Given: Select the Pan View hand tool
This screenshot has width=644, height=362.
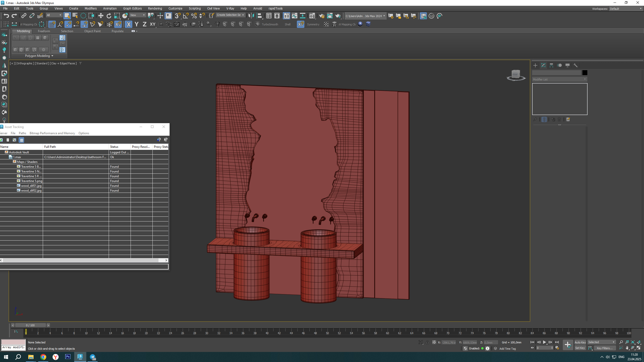Looking at the screenshot, I should pyautogui.click(x=627, y=348).
